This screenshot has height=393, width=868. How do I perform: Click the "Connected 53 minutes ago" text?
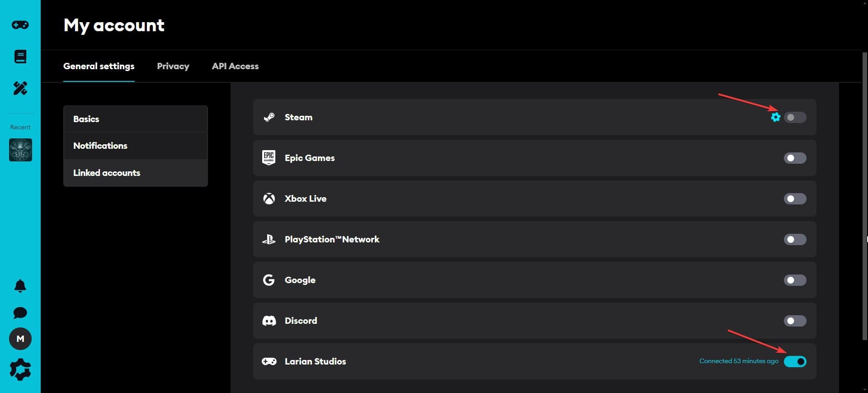point(739,361)
